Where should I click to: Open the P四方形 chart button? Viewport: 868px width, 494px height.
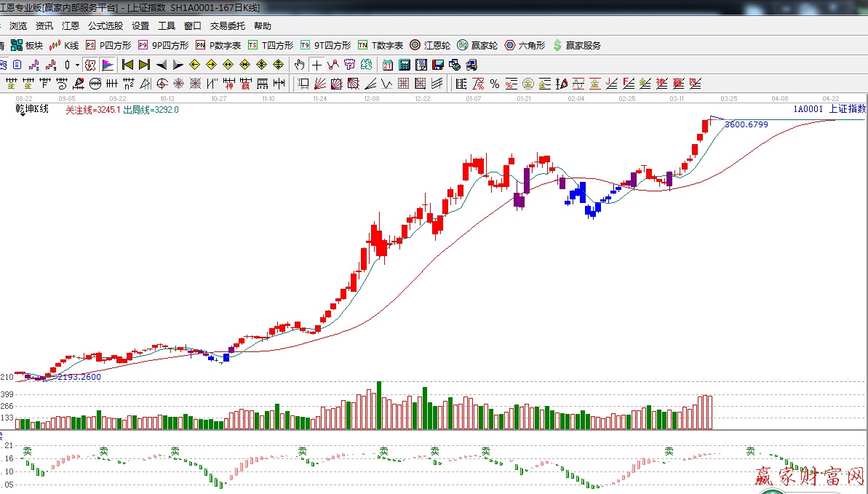[x=108, y=45]
